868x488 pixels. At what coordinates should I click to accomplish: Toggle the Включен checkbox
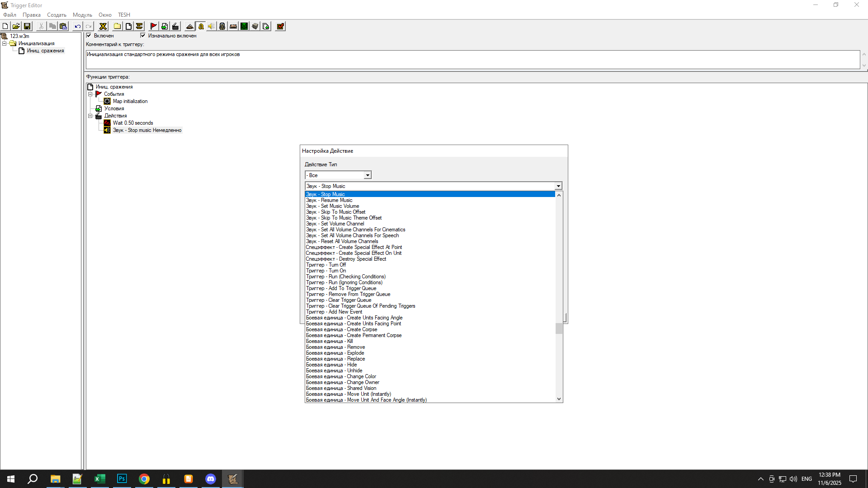[89, 35]
